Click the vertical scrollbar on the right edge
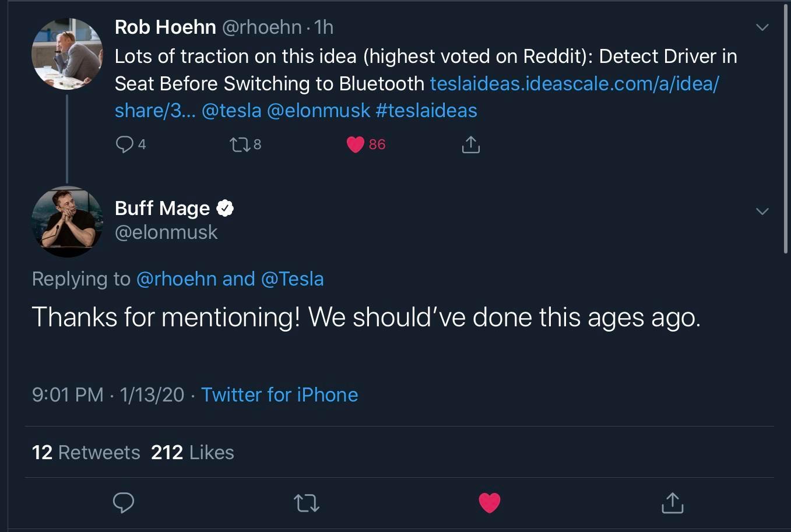This screenshot has height=532, width=791. (x=786, y=128)
